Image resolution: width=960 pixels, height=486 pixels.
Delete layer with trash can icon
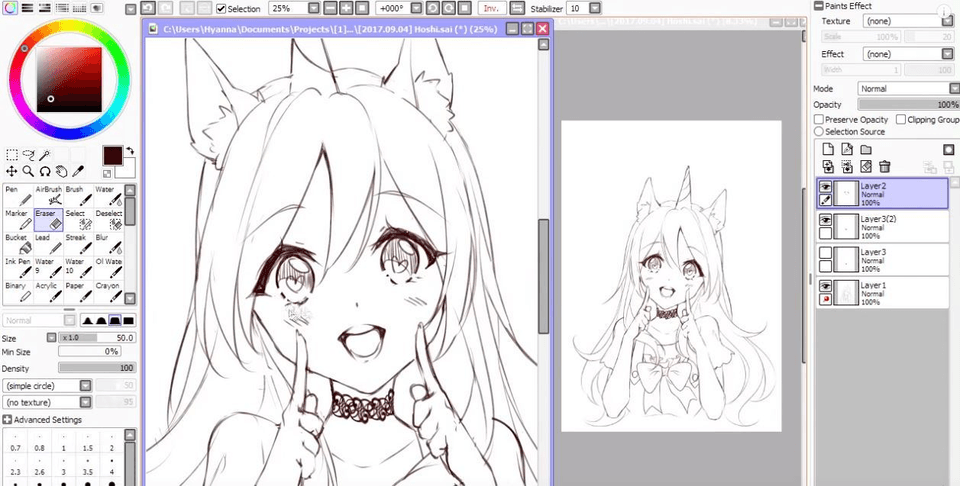click(884, 167)
